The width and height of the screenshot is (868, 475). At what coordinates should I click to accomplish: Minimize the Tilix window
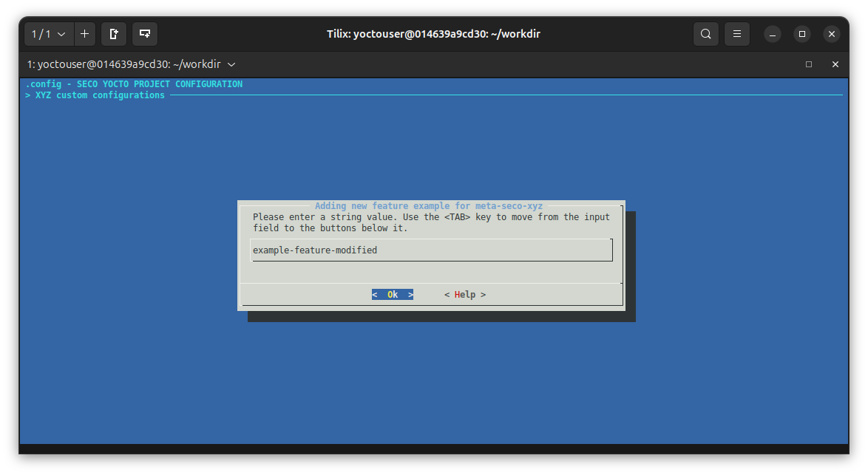[771, 33]
